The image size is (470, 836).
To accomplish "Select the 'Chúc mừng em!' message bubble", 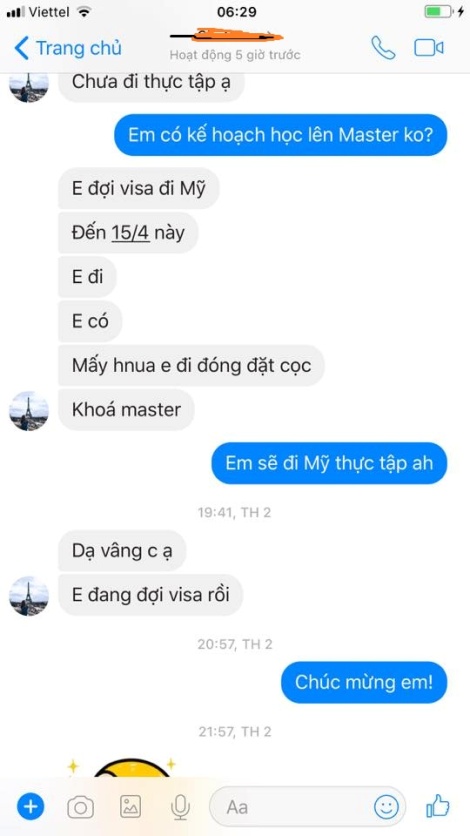I will coord(364,682).
